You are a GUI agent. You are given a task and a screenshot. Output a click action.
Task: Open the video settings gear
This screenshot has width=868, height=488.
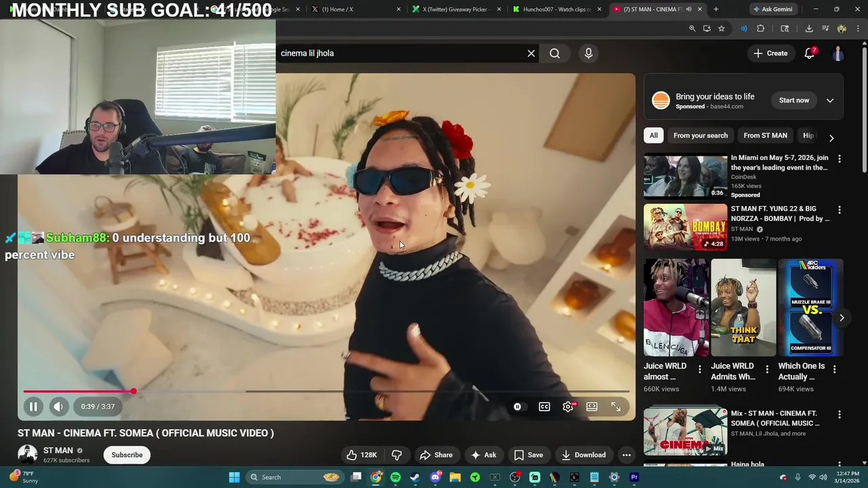click(568, 407)
